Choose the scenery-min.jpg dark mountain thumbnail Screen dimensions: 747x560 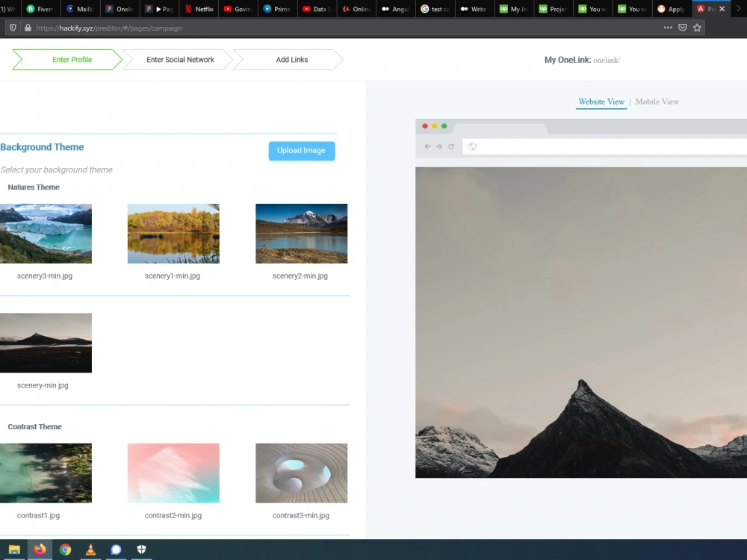(46, 343)
